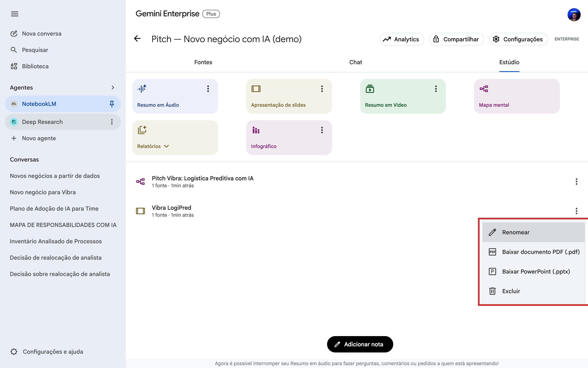Open Configurações e ajuda
This screenshot has width=588, height=368.
coord(47,351)
